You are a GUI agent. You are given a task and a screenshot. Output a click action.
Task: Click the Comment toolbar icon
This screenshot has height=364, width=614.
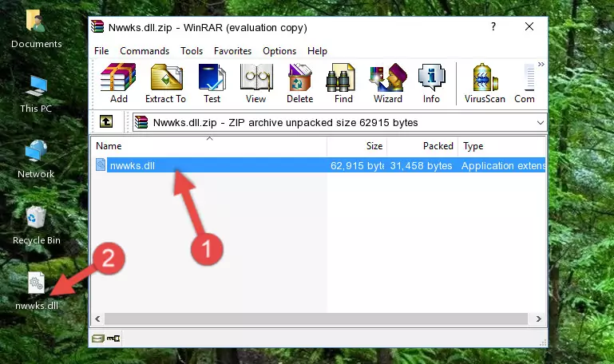(x=525, y=83)
